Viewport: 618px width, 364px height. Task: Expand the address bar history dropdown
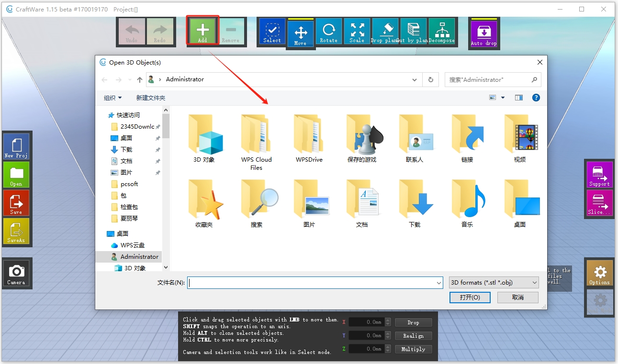(x=415, y=80)
